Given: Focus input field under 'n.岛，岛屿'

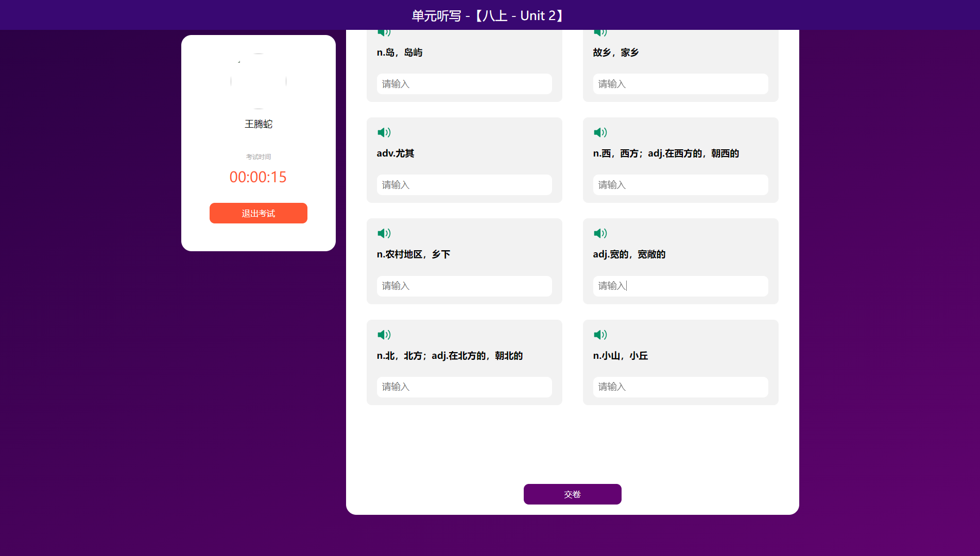Looking at the screenshot, I should pos(464,84).
